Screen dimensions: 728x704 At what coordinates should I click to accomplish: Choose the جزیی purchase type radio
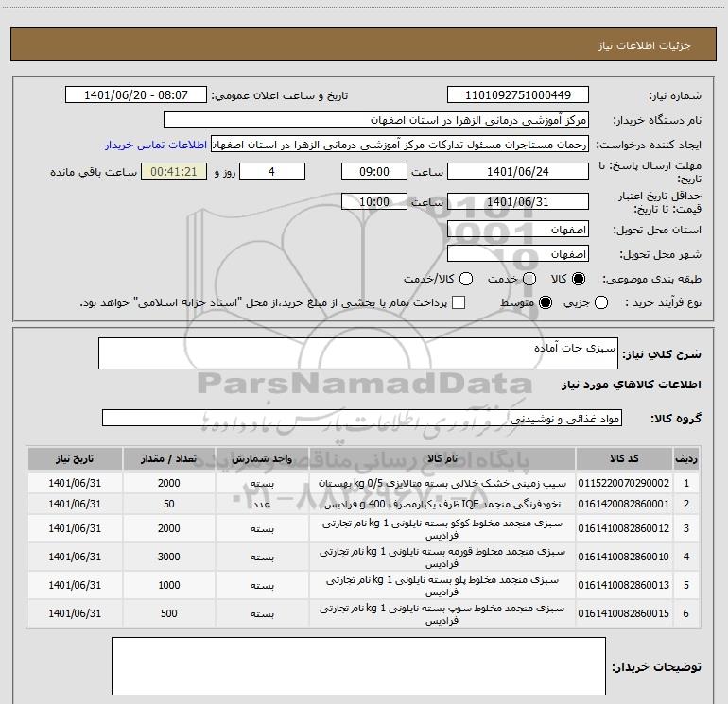[x=601, y=303]
